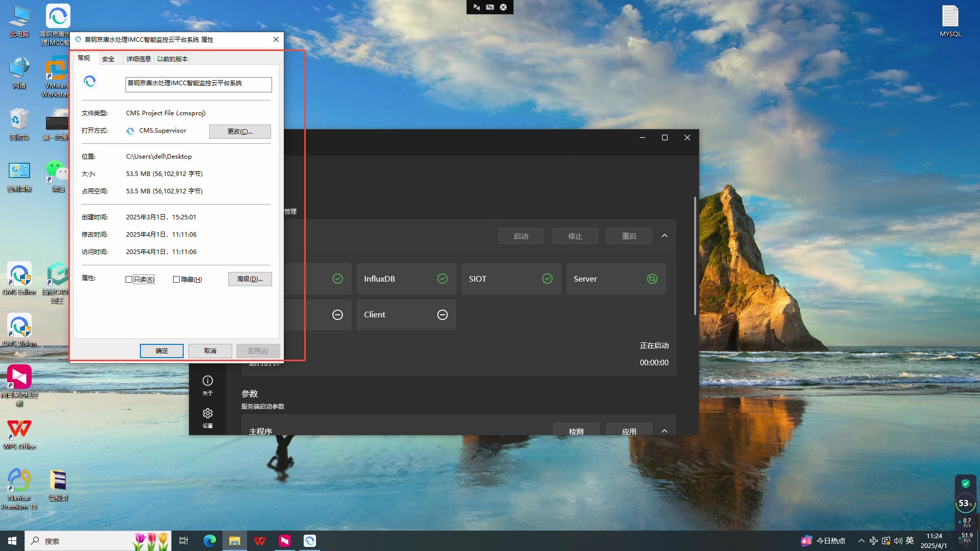Show hidden system tray icons
The image size is (980, 551).
point(862,541)
